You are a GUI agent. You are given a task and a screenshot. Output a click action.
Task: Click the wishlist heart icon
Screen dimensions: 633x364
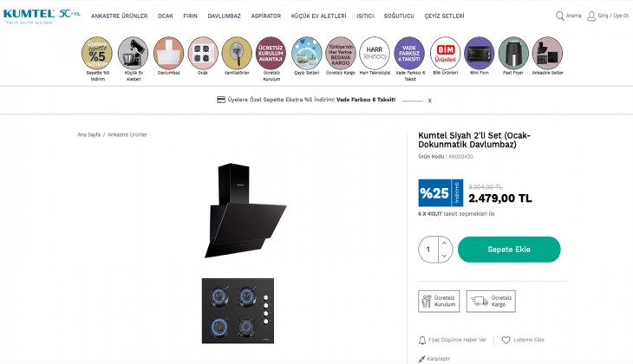point(506,340)
